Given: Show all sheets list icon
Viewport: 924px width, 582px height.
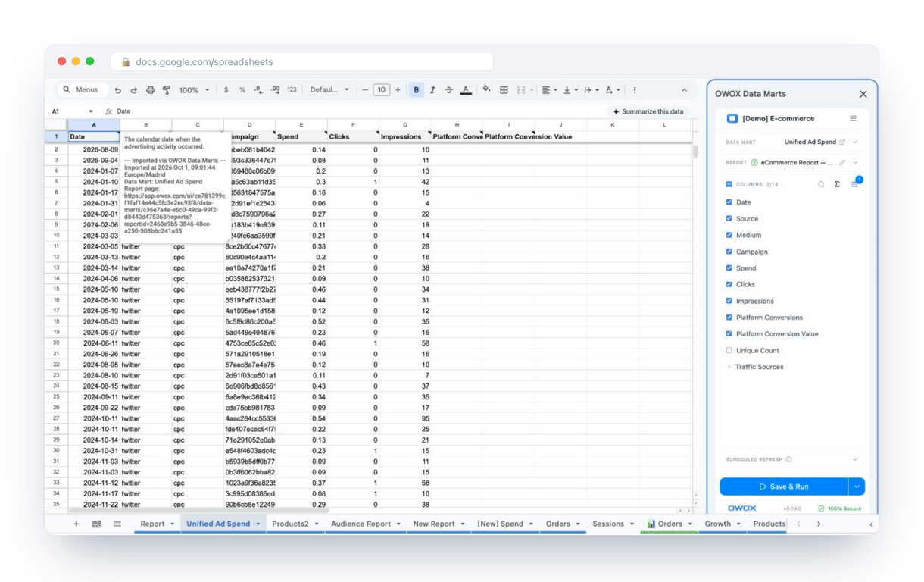Looking at the screenshot, I should click(117, 524).
